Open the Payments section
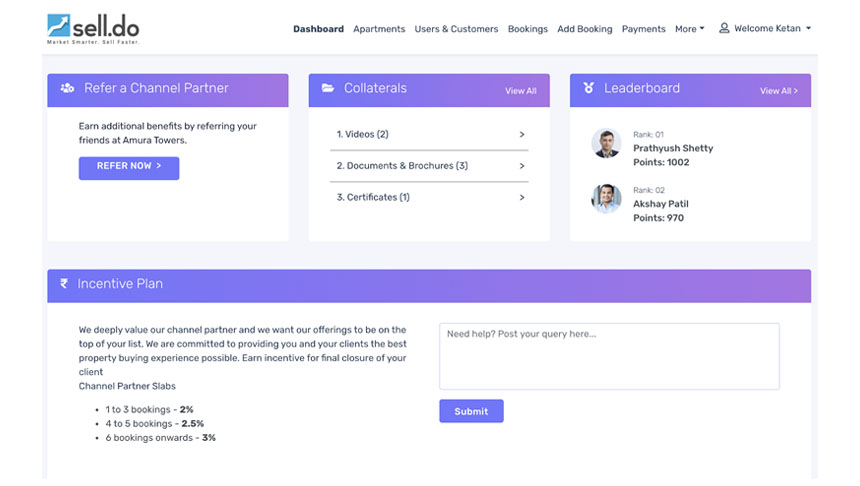 click(x=643, y=29)
